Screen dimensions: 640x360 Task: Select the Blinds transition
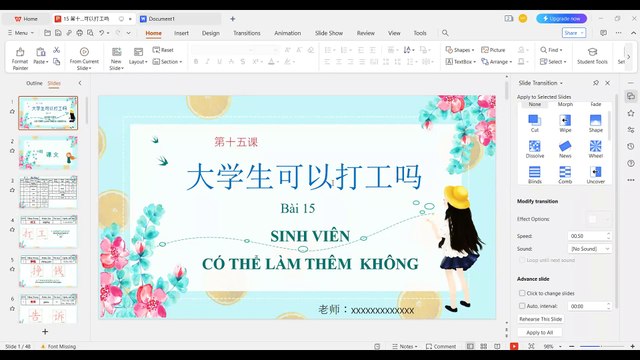[534, 175]
